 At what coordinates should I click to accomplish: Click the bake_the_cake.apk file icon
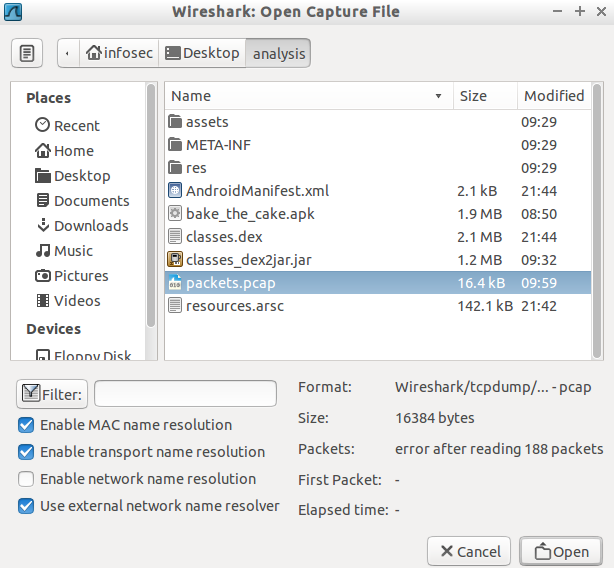coord(175,214)
